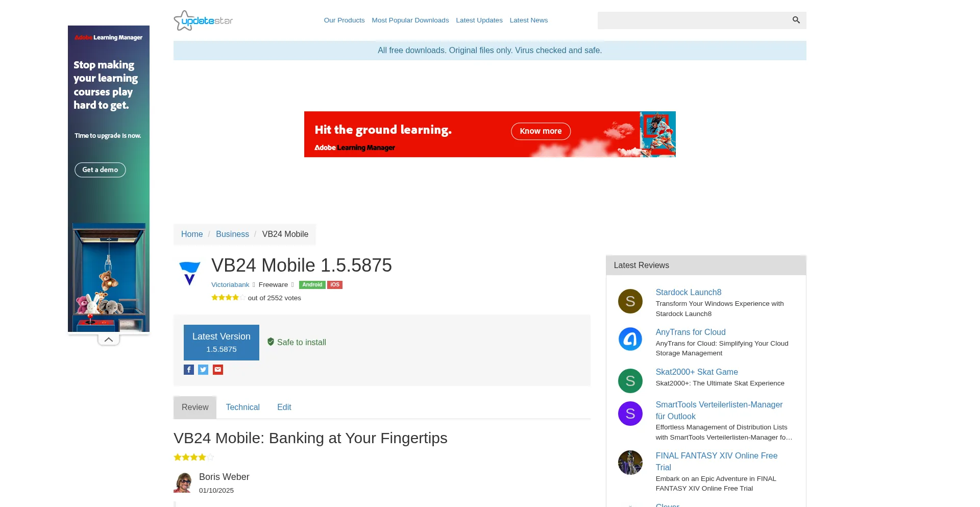The width and height of the screenshot is (980, 507).
Task: Click Know more in banner ad
Action: click(541, 131)
